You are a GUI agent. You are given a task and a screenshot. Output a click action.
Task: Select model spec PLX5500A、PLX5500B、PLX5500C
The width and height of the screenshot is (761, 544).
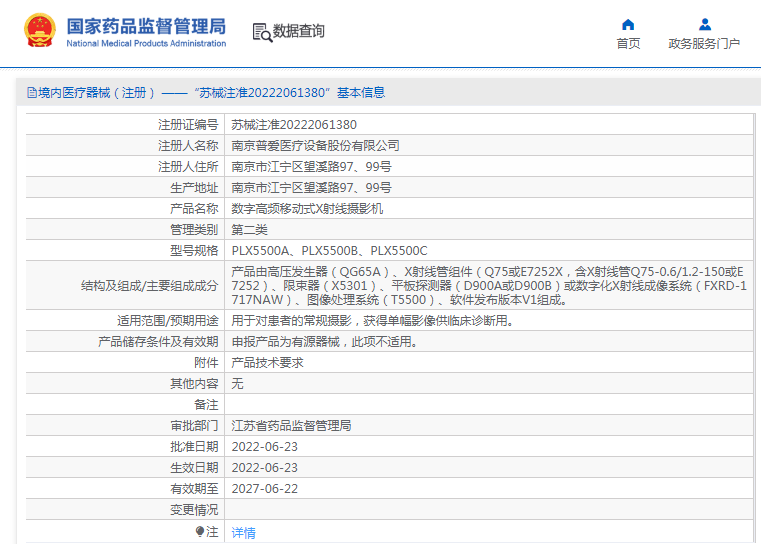(329, 251)
